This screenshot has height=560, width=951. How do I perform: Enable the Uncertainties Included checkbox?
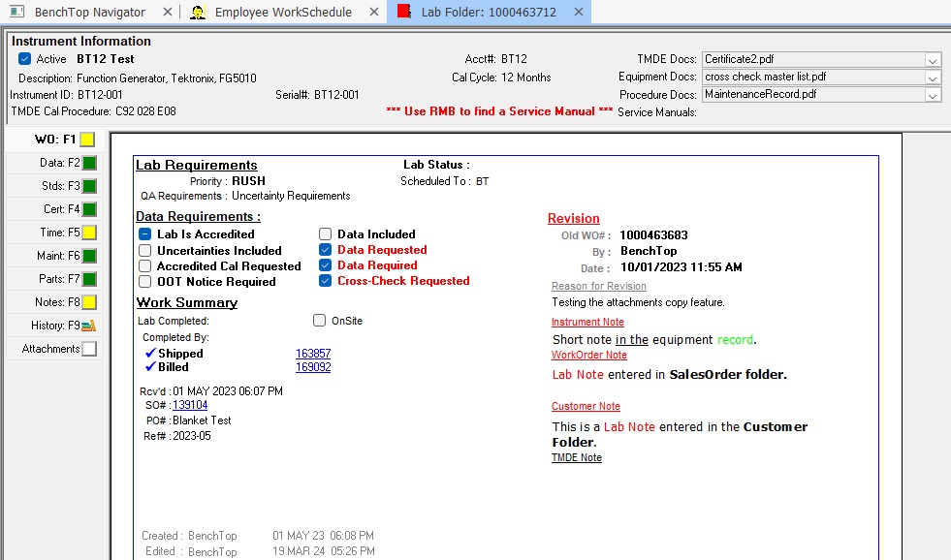click(x=144, y=251)
